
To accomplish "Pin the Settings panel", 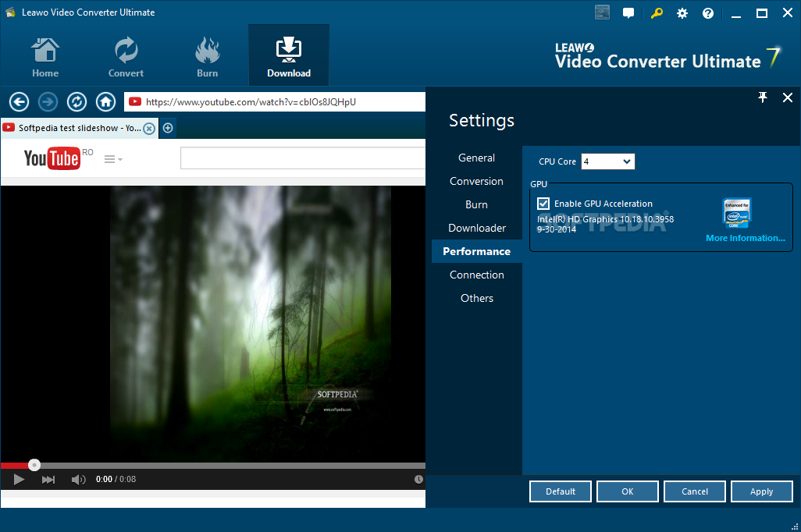I will point(763,97).
